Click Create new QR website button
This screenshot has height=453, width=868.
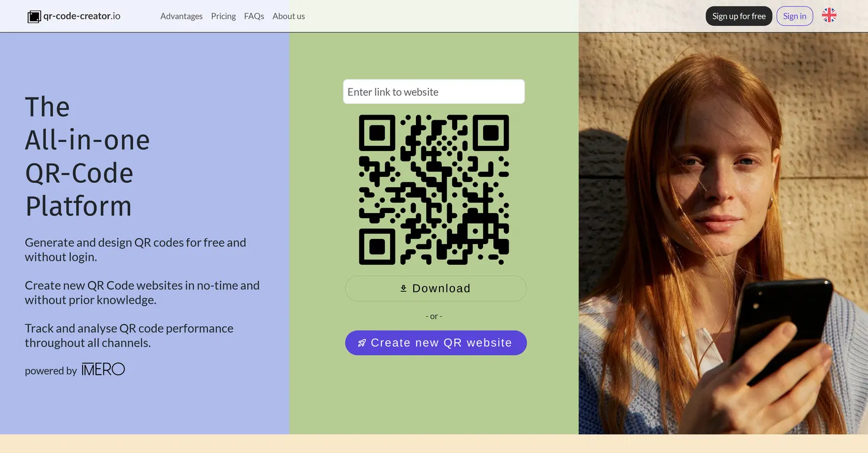[x=435, y=343]
